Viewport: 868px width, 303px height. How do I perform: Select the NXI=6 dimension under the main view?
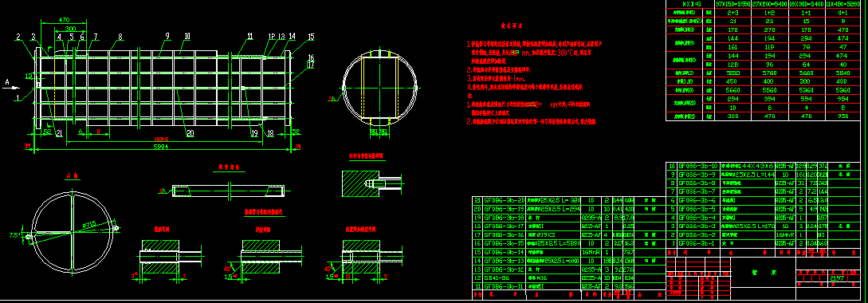(160, 139)
